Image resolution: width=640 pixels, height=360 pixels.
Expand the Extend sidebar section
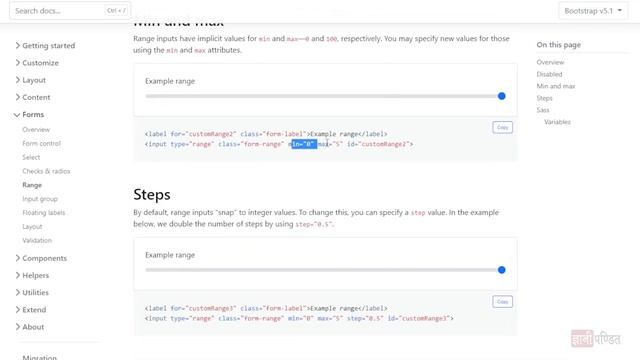click(x=31, y=310)
